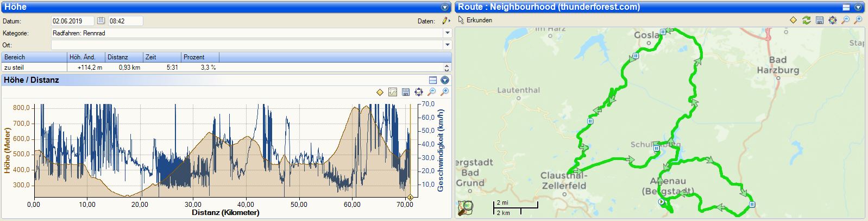The image size is (868, 221).
Task: Toggle the Höhe/Distanz chart panel layout
Action: click(x=433, y=80)
